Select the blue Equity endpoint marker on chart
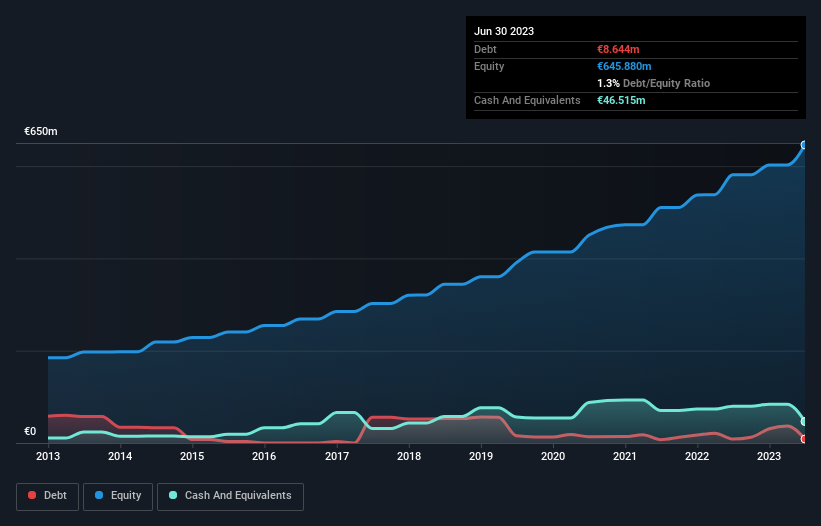 point(804,145)
